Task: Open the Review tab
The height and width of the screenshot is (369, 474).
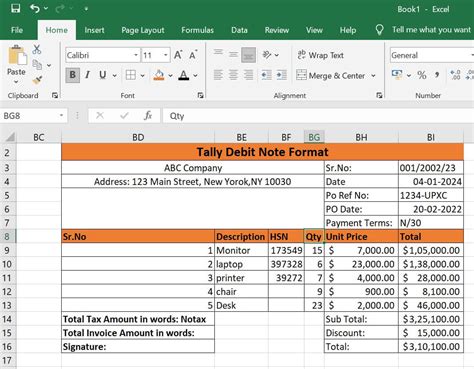Action: [277, 30]
